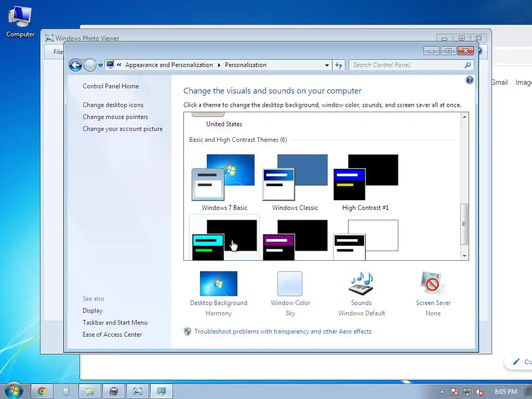Open recent pages dropdown beside Forward arrow
The image size is (532, 399).
(100, 65)
